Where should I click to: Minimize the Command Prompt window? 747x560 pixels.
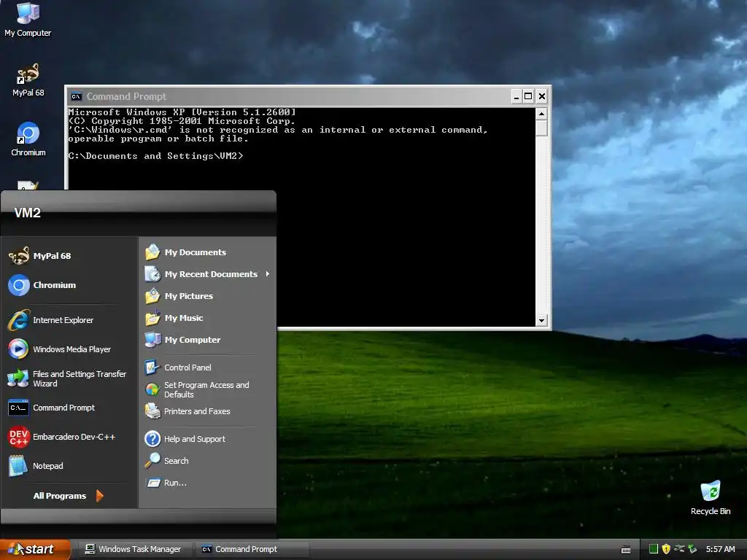click(516, 97)
